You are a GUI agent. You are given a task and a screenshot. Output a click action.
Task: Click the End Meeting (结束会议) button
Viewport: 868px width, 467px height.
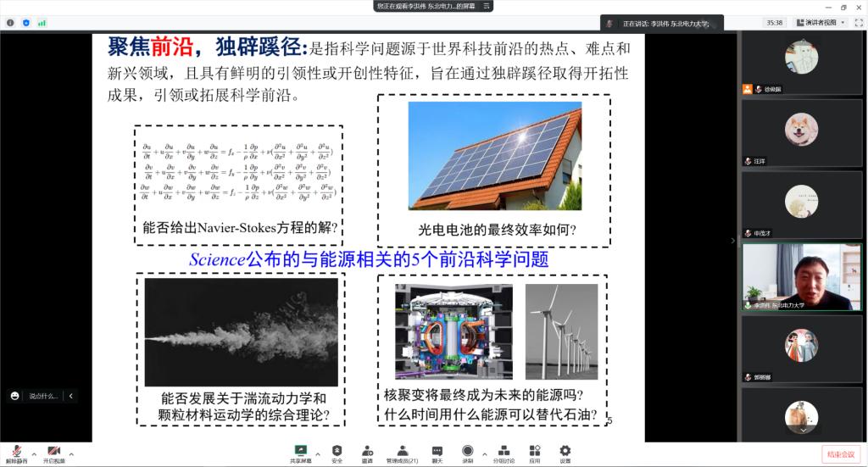pyautogui.click(x=841, y=454)
